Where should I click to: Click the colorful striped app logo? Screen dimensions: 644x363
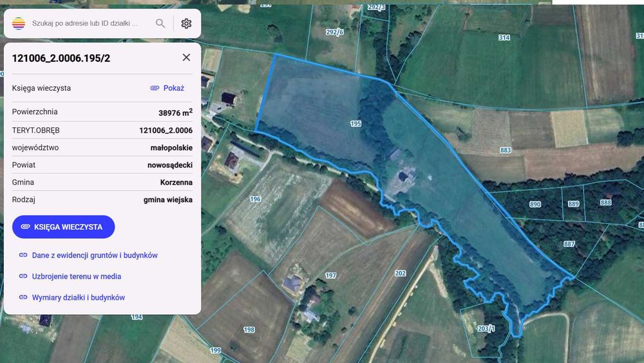19,23
